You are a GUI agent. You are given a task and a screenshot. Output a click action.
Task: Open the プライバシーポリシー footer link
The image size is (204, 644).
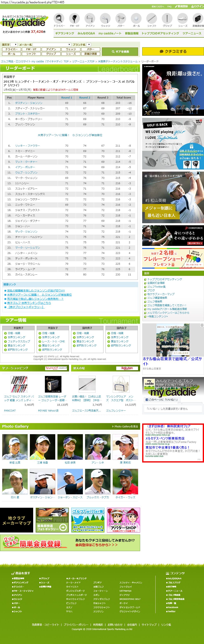click(x=76, y=625)
